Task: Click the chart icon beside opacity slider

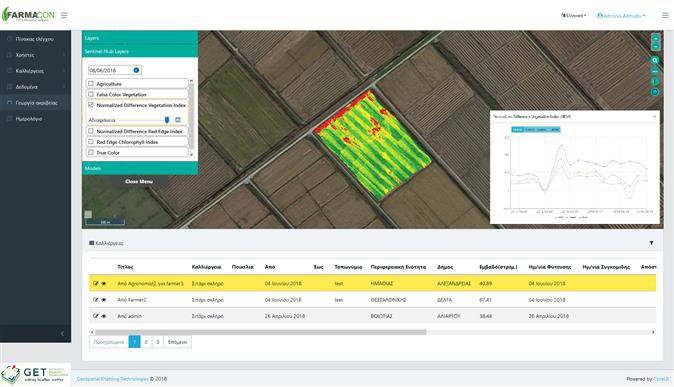Action: (x=178, y=120)
